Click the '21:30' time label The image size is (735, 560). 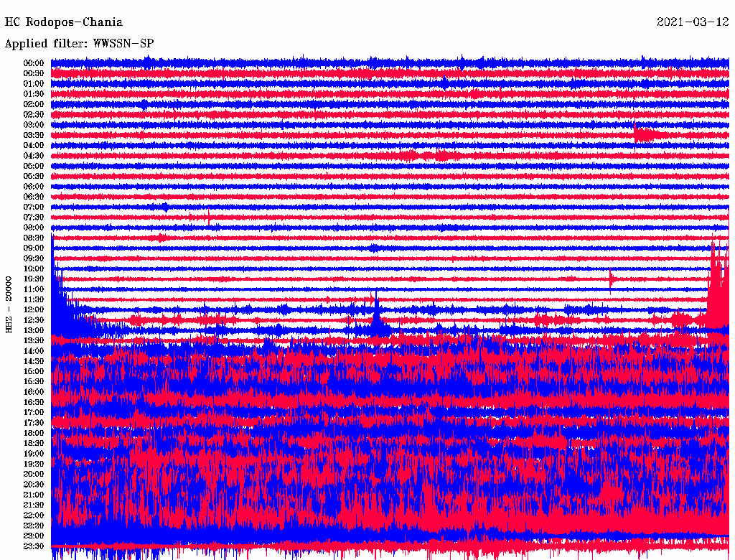pos(34,505)
